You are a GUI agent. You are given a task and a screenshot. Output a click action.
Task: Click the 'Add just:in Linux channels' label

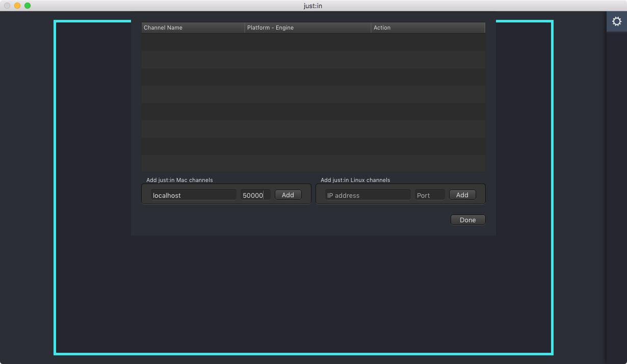[x=355, y=180]
